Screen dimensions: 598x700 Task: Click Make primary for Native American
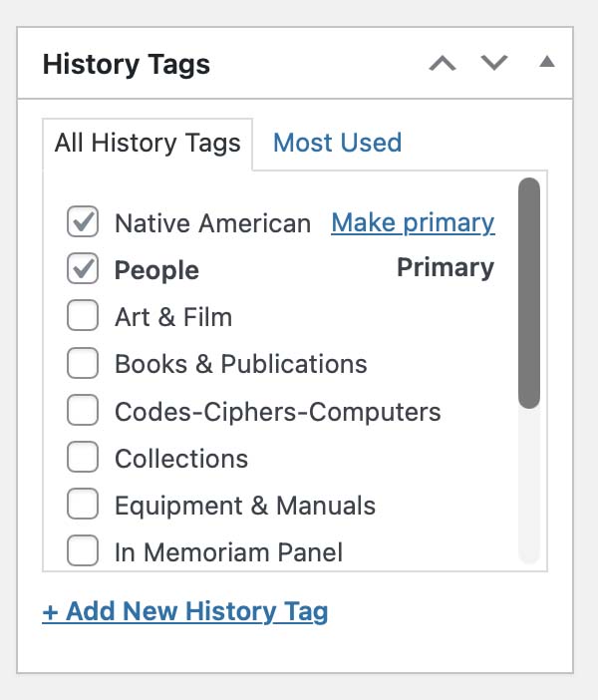(x=413, y=222)
